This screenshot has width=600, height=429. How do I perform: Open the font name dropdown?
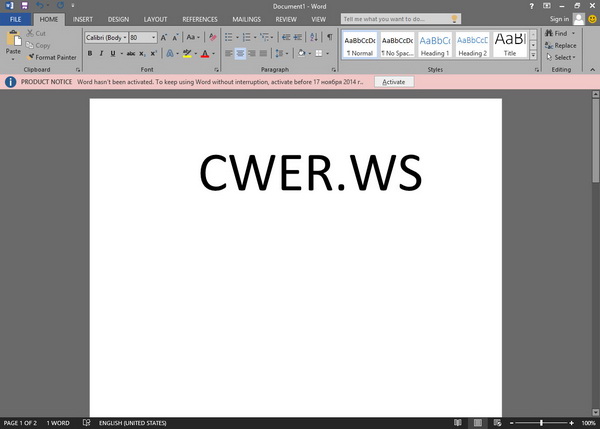125,38
